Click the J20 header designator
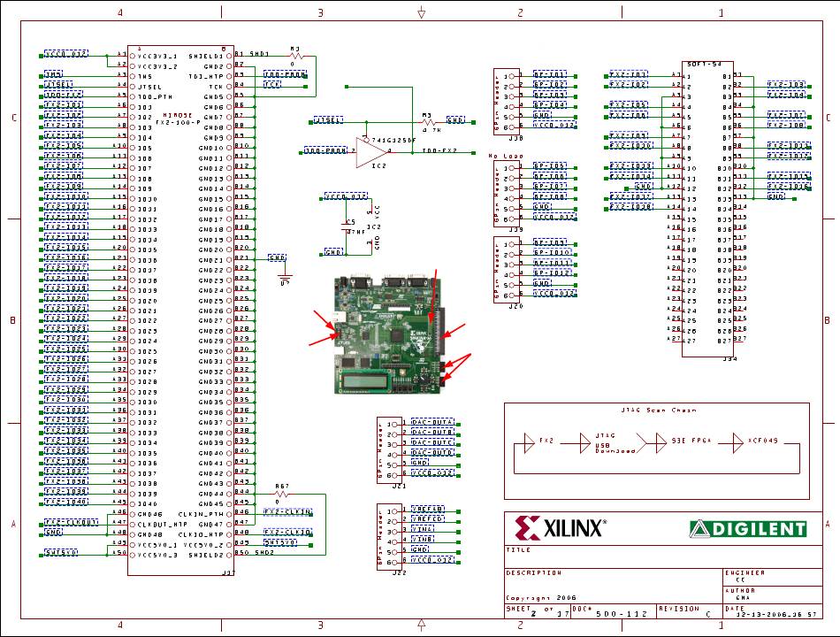 point(515,306)
